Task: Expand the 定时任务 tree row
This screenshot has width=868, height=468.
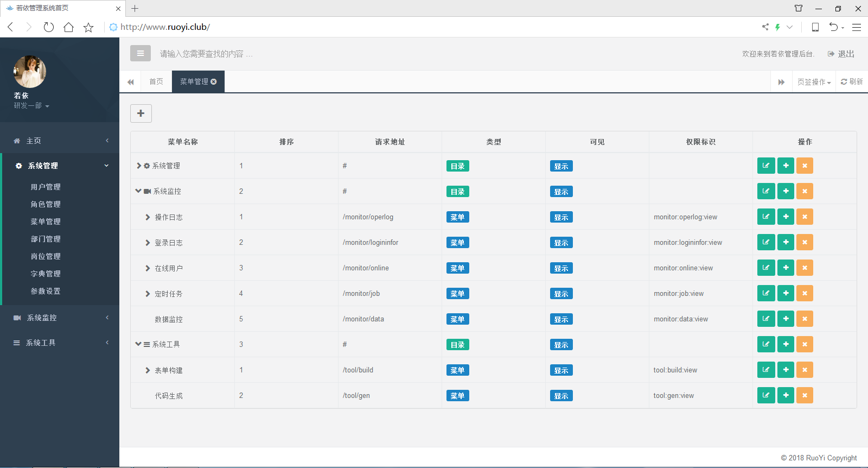Action: point(148,294)
